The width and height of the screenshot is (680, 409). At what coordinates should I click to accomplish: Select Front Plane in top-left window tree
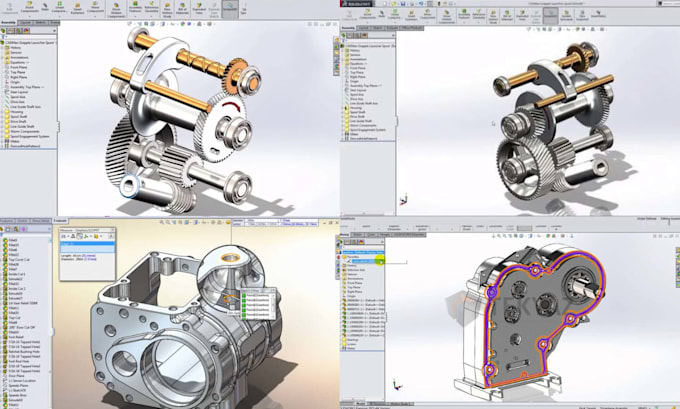(x=19, y=67)
